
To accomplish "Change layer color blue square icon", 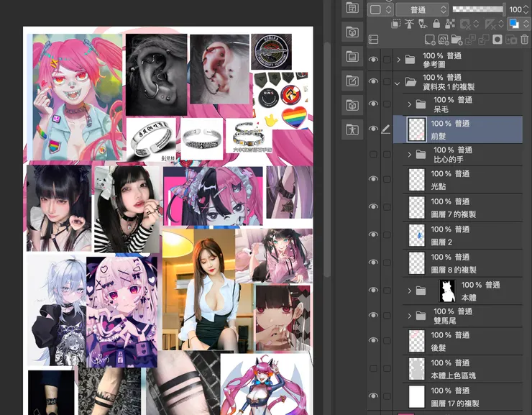I will pyautogui.click(x=514, y=24).
